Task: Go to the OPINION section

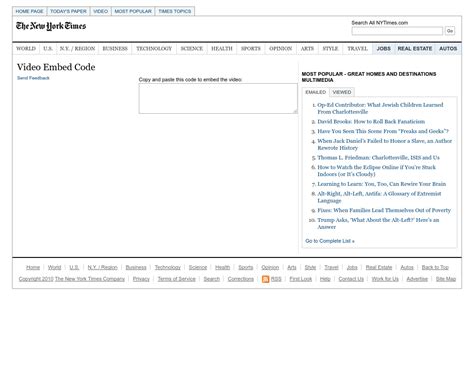Action: point(280,49)
